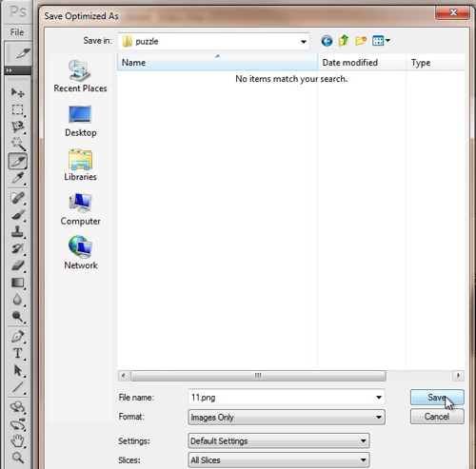Select the Clone Stamp tool
The width and height of the screenshot is (476, 469).
pyautogui.click(x=17, y=231)
